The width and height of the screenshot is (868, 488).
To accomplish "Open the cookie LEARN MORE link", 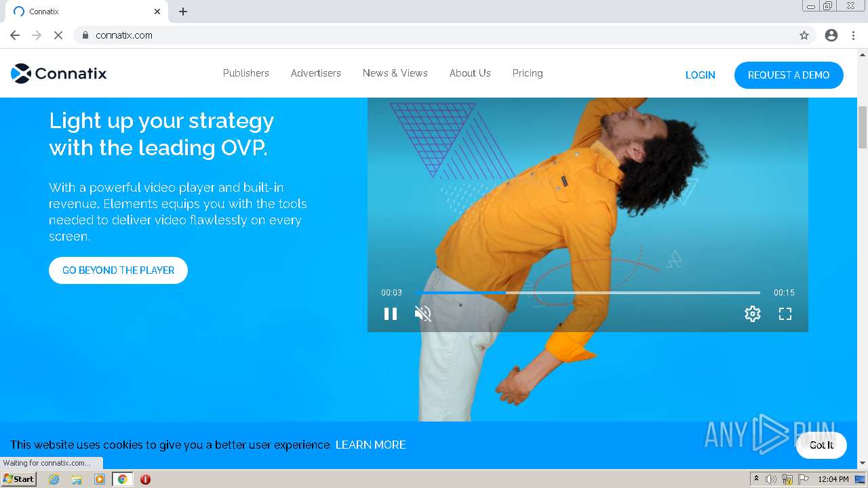I will point(371,445).
